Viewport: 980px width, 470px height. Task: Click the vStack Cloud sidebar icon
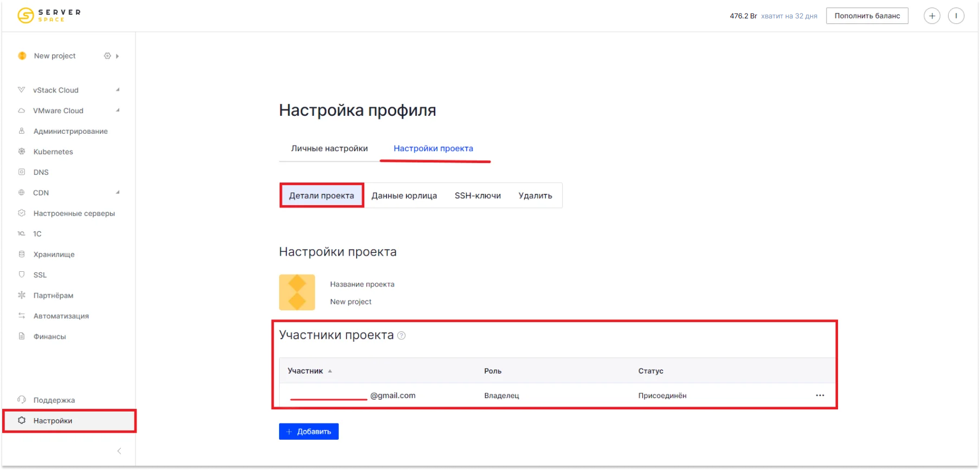point(22,90)
